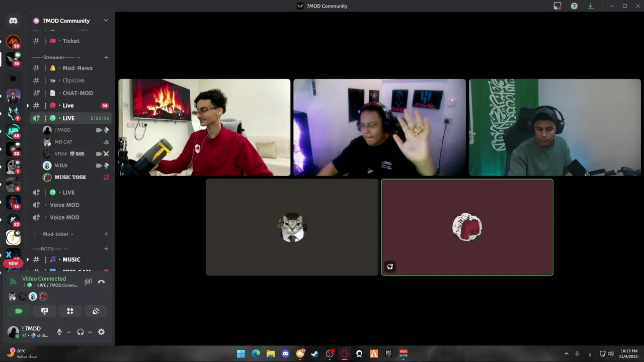Open the soundboard button
This screenshot has width=644, height=362.
click(x=96, y=311)
